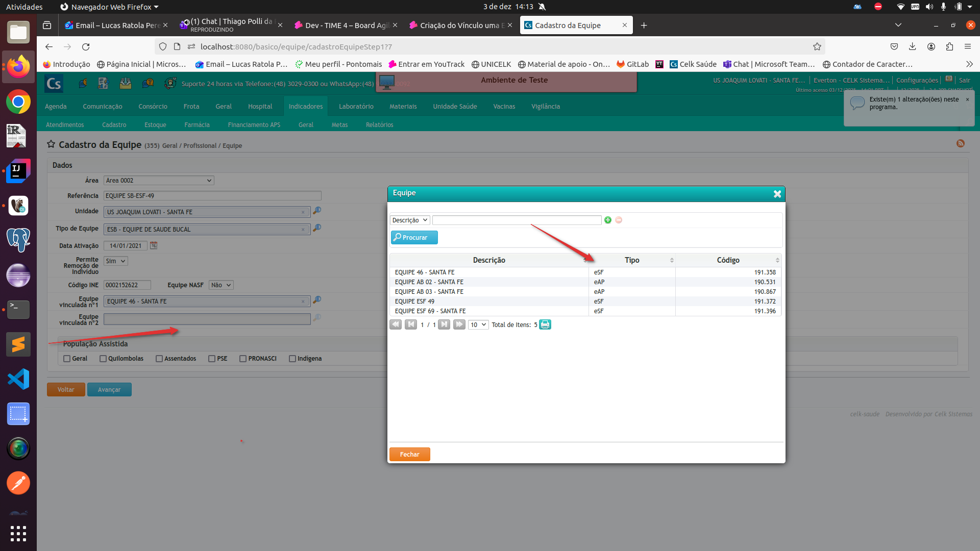Favorite page with star beside Cadastro da Equipe
The image size is (980, 551).
51,144
